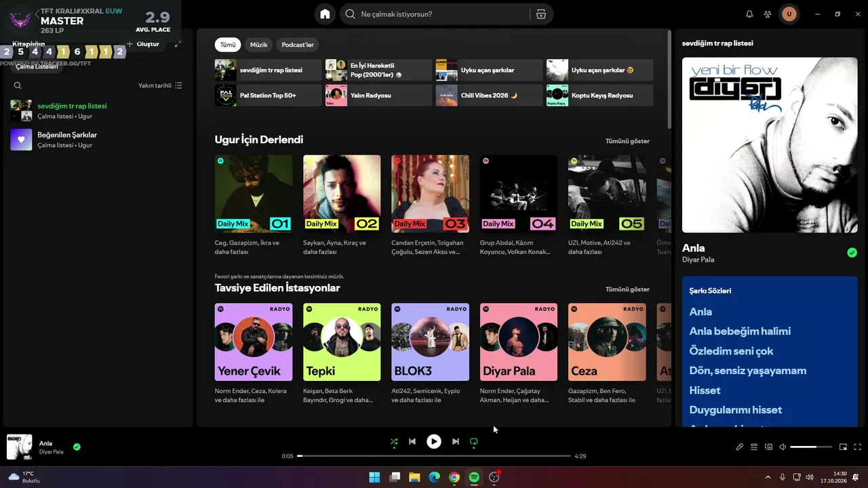This screenshot has width=868, height=488.
Task: Filter library by Çalma Listeleri chip
Action: (37, 66)
